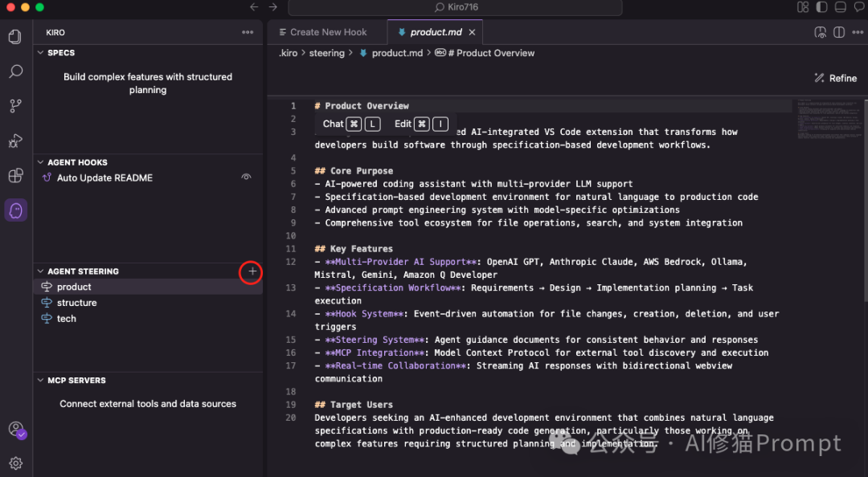Click the "AI-powered coding assistant" line

(474, 184)
